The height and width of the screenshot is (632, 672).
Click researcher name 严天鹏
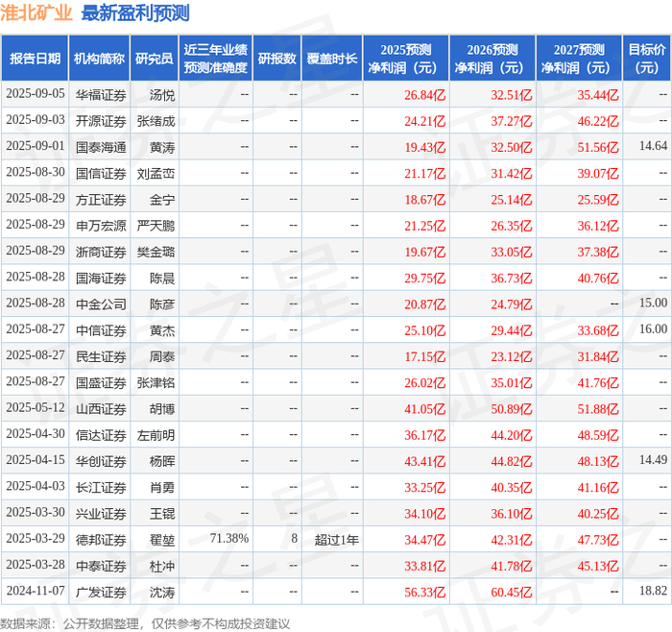click(x=156, y=226)
